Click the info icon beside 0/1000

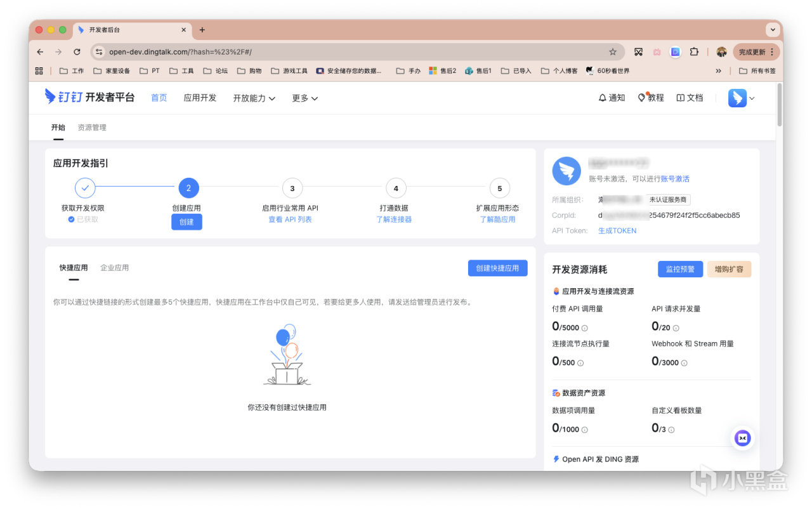[584, 430]
